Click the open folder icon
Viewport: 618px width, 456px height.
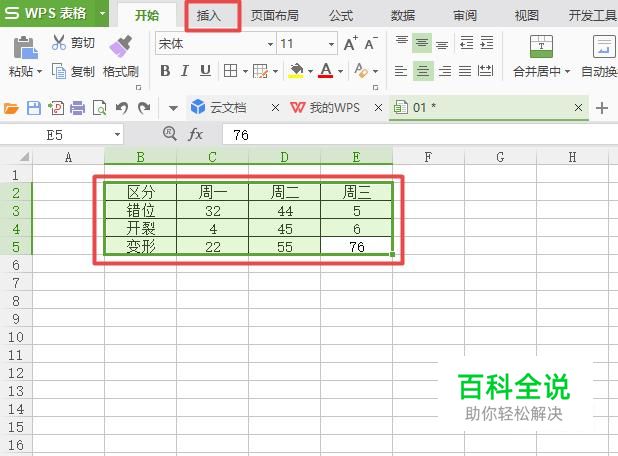(11, 108)
